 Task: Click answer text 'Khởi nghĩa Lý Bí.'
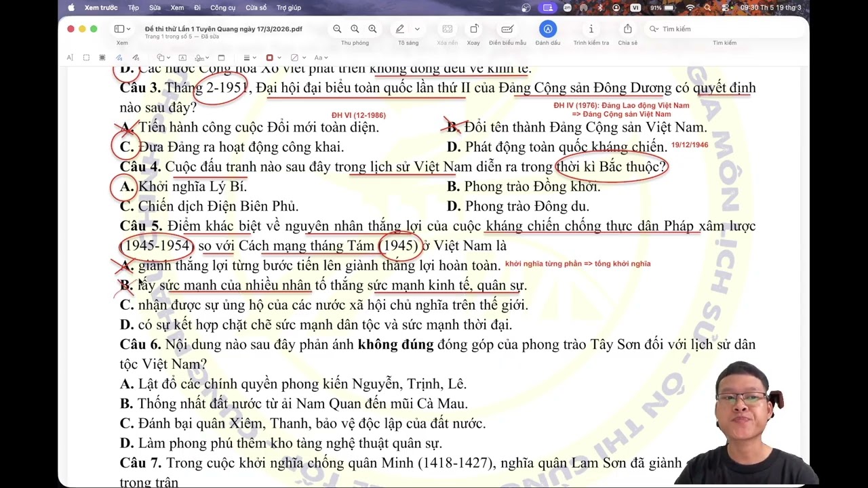click(193, 186)
